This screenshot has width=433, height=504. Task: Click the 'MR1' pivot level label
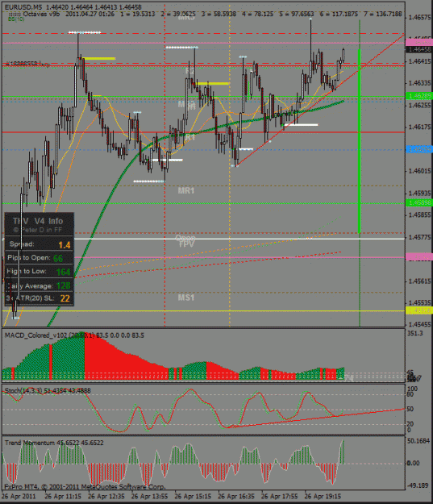click(x=186, y=191)
